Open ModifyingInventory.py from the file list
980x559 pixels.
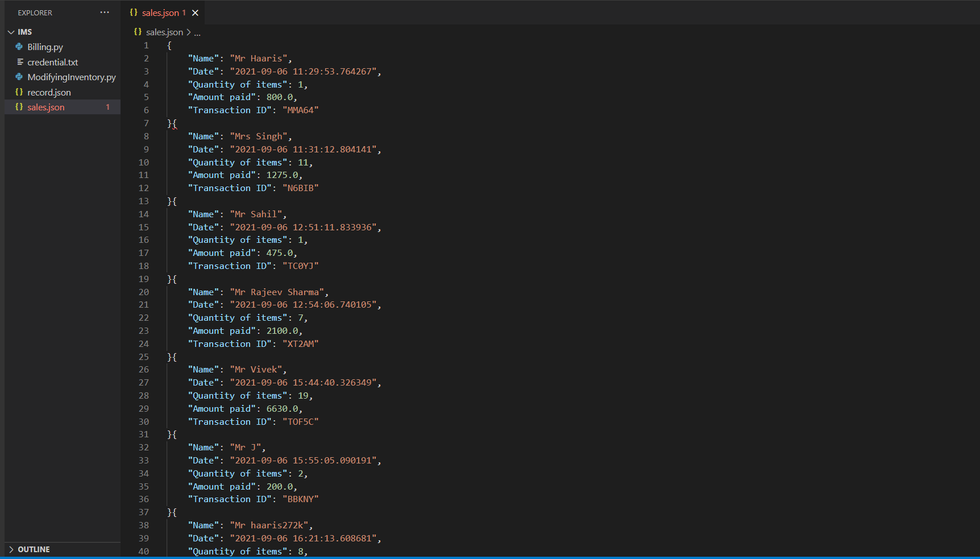72,77
